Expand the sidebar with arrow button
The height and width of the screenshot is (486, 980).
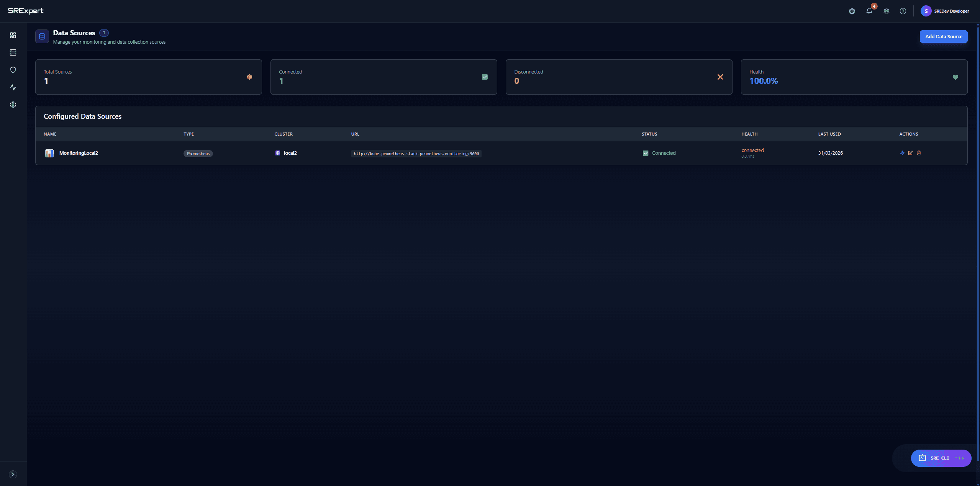pyautogui.click(x=13, y=475)
